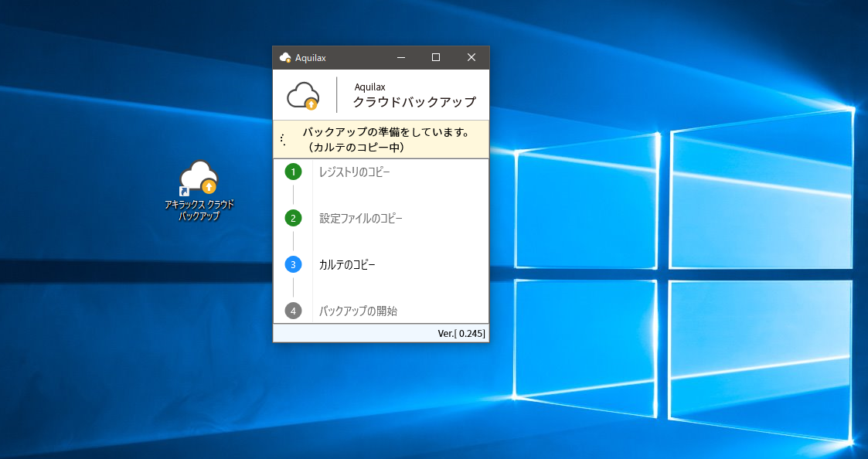Click the large cloud upload logo in the header
The width and height of the screenshot is (868, 459).
[303, 96]
